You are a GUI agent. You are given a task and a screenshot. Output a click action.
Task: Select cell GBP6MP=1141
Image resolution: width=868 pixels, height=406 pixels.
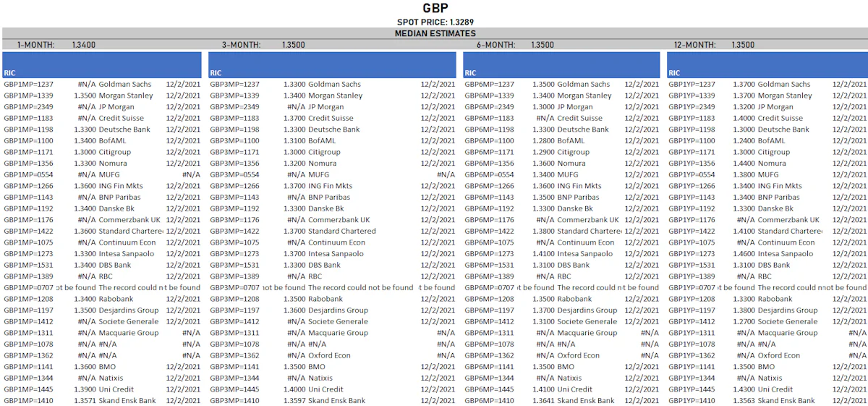pyautogui.click(x=489, y=367)
